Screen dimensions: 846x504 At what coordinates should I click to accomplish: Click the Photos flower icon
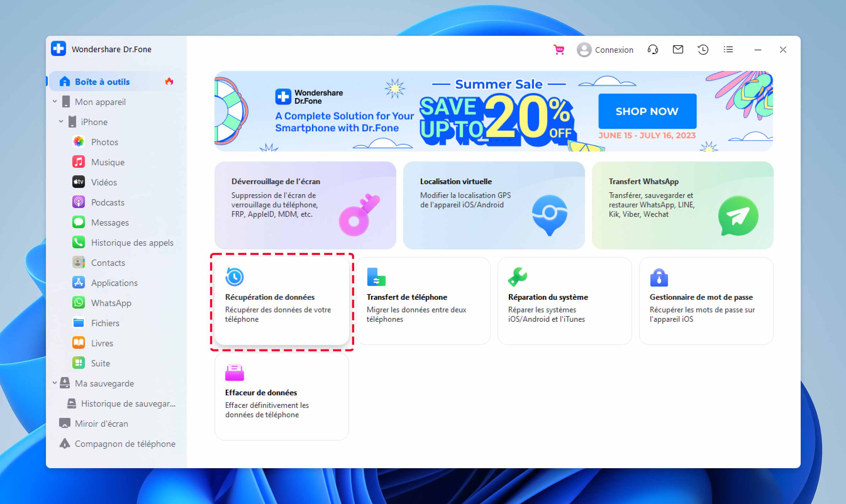tap(79, 142)
